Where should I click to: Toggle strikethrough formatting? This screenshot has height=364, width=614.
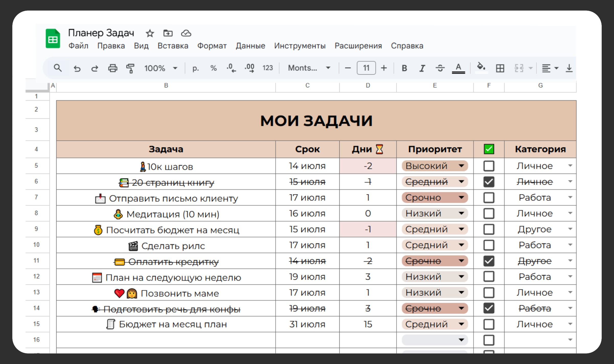(440, 68)
